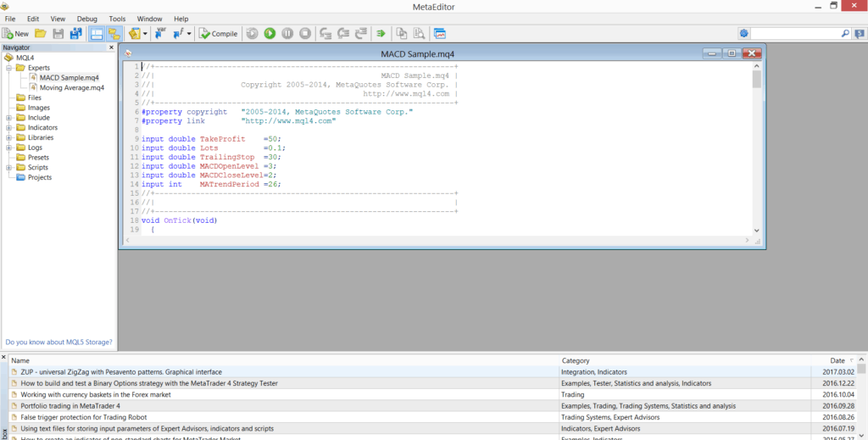Open the Help menu
The height and width of the screenshot is (440, 868).
click(x=181, y=19)
